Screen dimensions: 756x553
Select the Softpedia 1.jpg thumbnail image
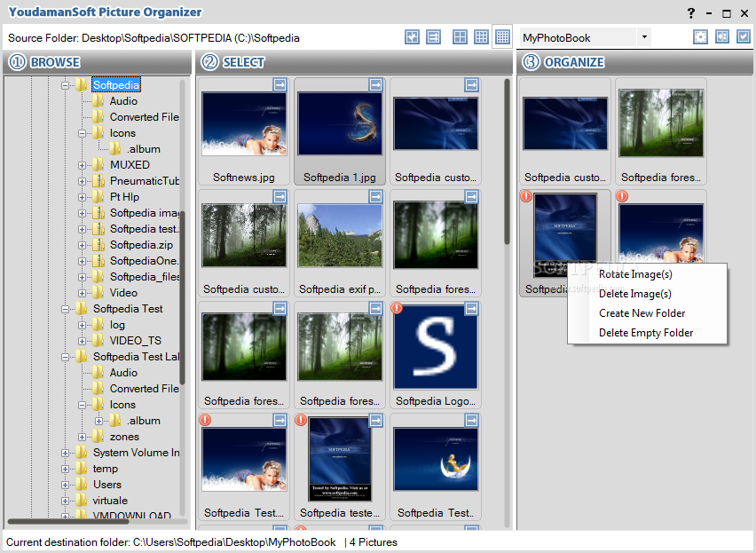(340, 123)
